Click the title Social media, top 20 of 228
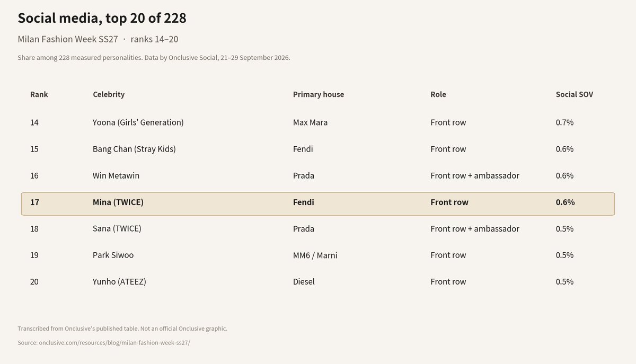 point(102,18)
